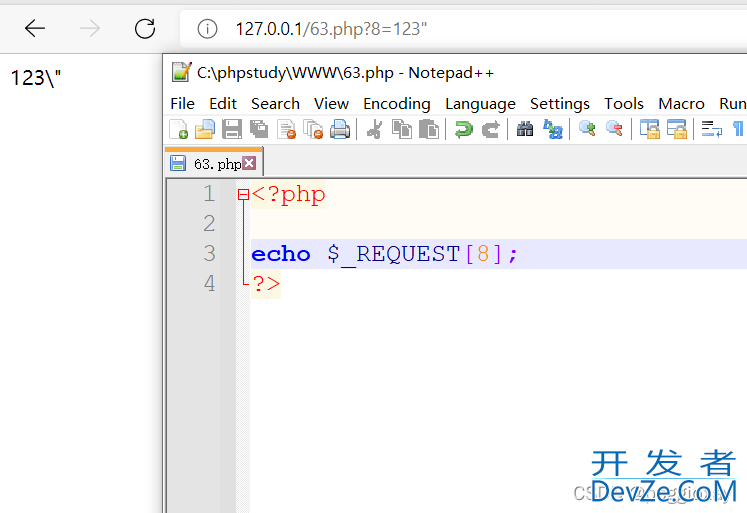
Task: Click the $_REQUEST variable text
Action: pos(394,254)
